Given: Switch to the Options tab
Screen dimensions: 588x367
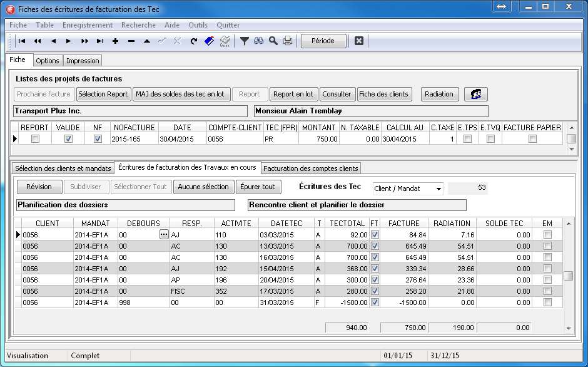Looking at the screenshot, I should pos(48,61).
